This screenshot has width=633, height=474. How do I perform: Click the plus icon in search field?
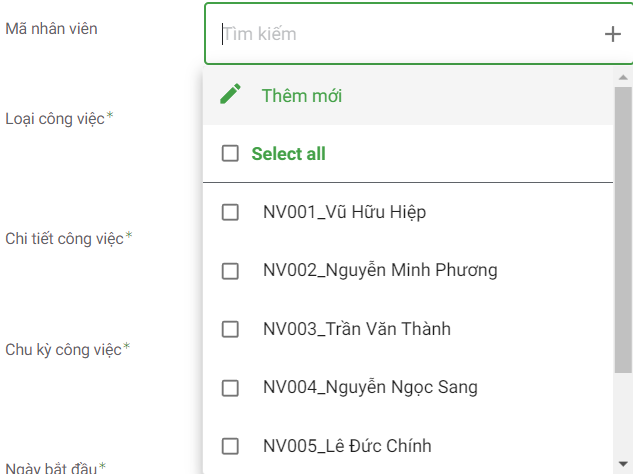click(612, 34)
